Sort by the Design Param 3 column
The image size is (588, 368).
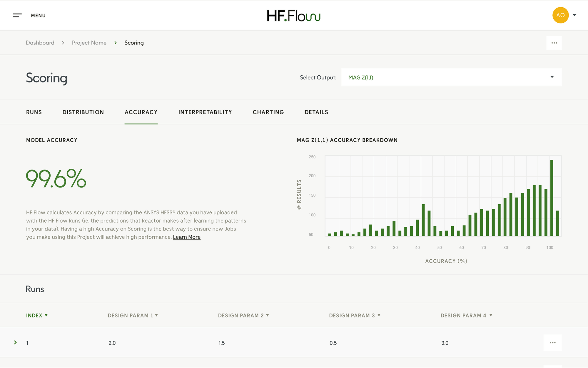click(x=354, y=315)
